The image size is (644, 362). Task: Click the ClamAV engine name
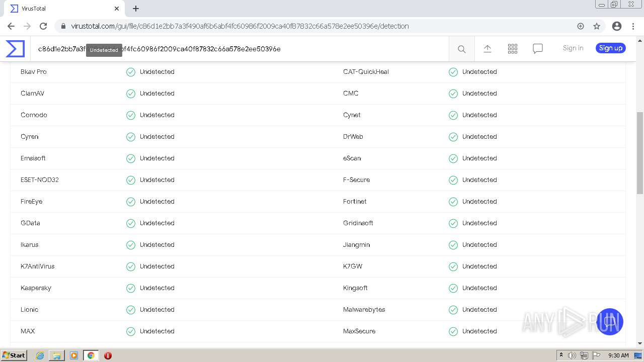click(x=32, y=94)
